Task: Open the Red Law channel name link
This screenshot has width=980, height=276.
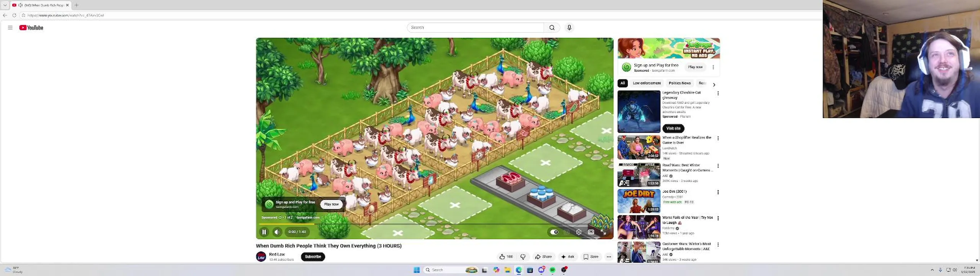Action: coord(277,255)
